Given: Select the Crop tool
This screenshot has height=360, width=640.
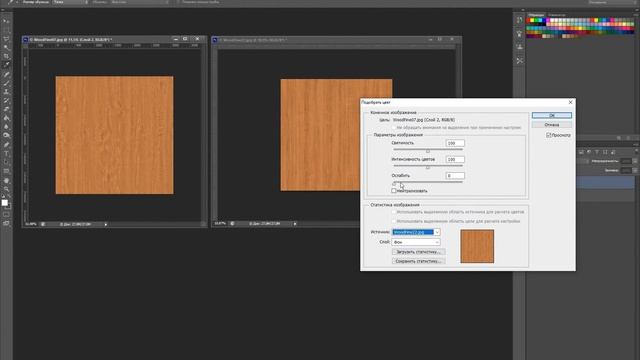Looking at the screenshot, I should [x=6, y=56].
